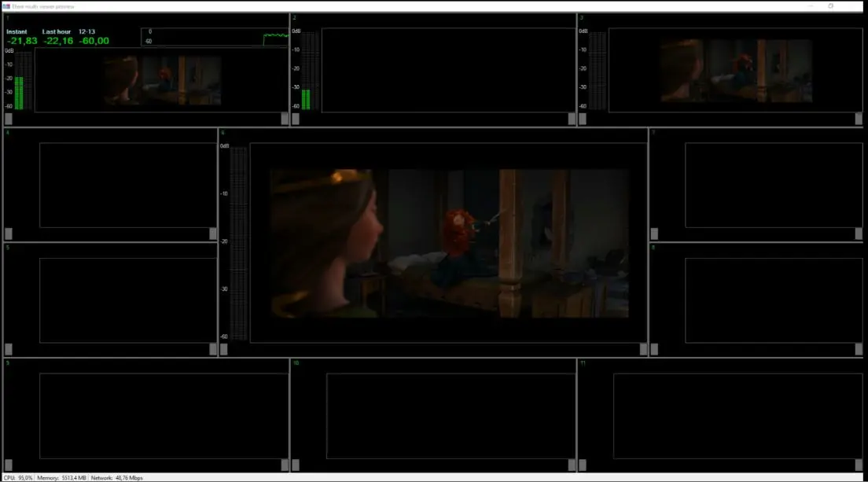Click the loudness history graph in panel 1
The image size is (868, 482).
tap(215, 37)
